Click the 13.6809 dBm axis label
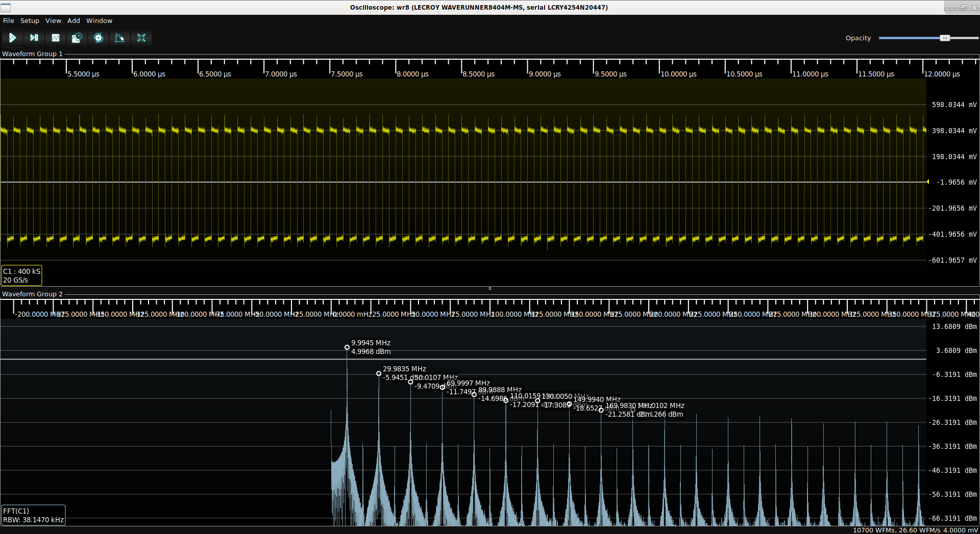 coord(954,327)
